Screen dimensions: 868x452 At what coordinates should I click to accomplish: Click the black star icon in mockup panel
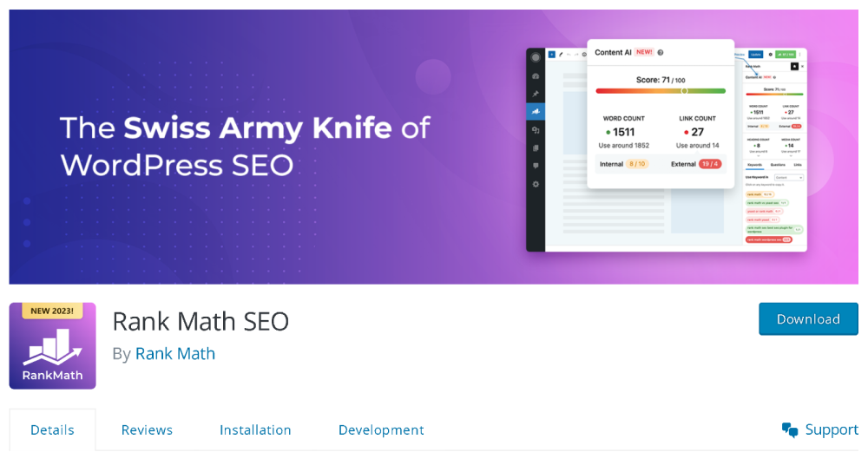(x=794, y=67)
